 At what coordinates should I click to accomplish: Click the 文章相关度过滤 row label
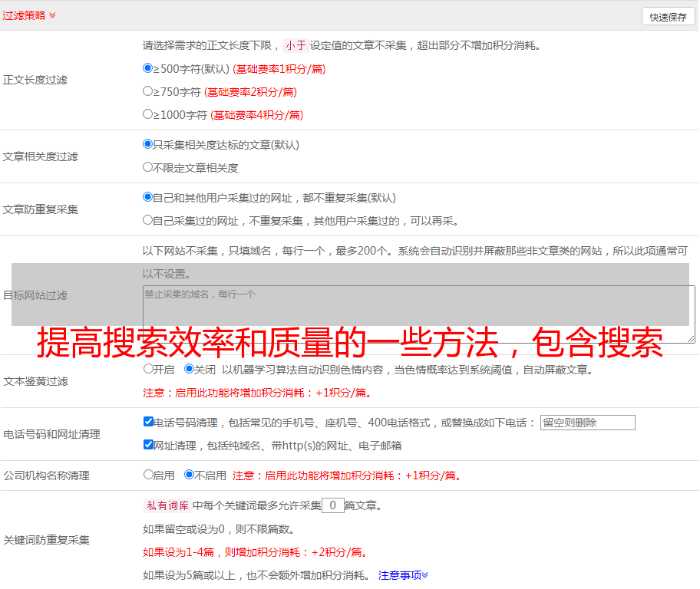tap(40, 156)
